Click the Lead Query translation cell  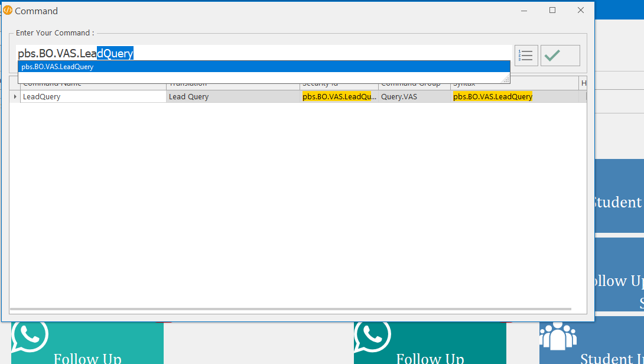click(x=233, y=96)
